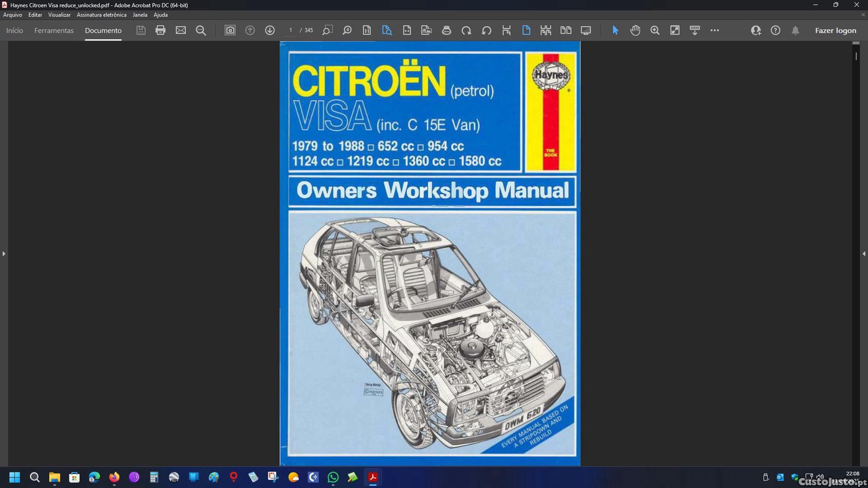The image size is (868, 488).
Task: Go to next page arrow
Action: 270,31
